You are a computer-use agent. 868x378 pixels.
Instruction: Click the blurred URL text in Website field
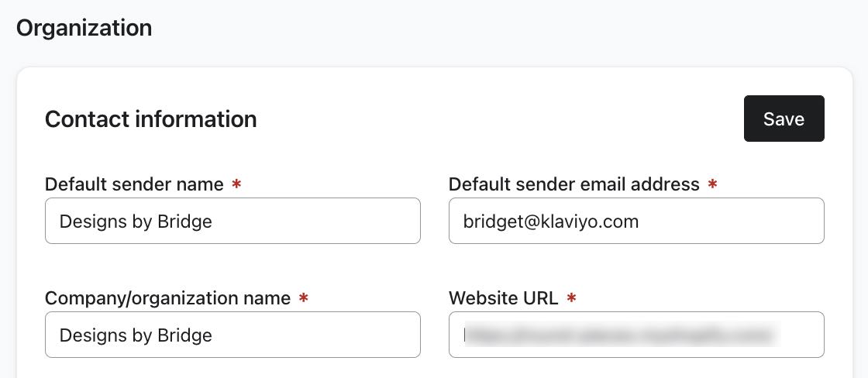click(620, 335)
